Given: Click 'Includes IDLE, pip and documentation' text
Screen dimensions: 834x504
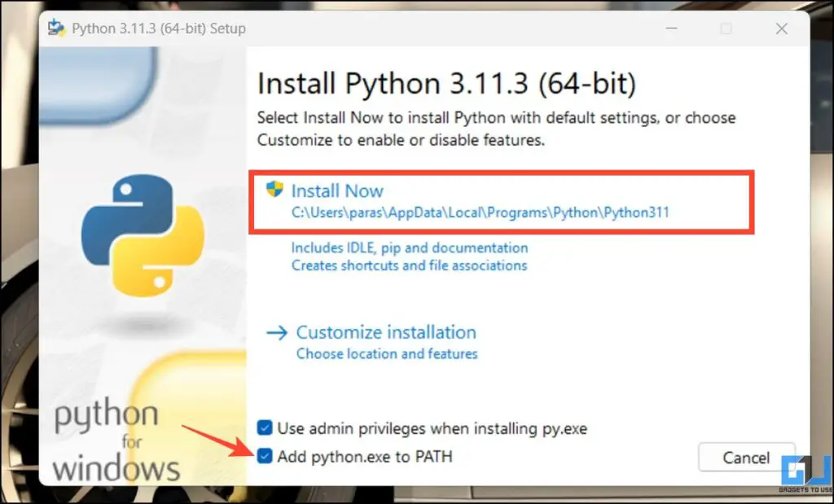Looking at the screenshot, I should [x=410, y=248].
